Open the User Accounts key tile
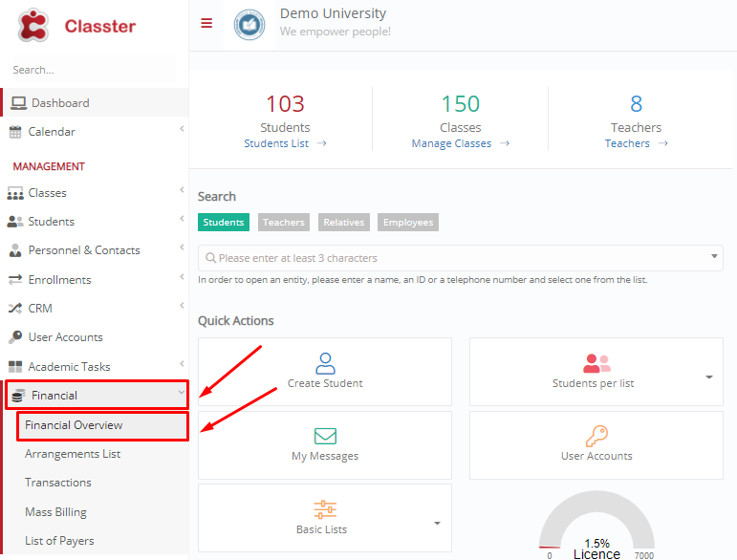This screenshot has width=737, height=560. pos(596,445)
